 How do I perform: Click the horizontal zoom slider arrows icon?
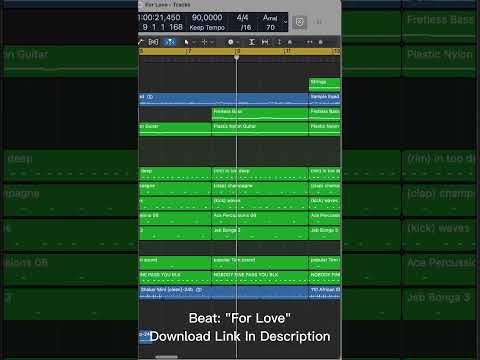(x=310, y=42)
